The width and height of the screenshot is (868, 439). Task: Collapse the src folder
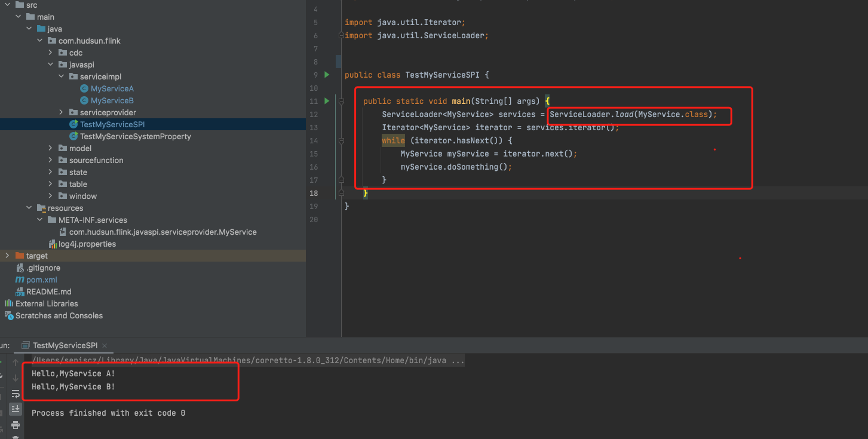click(7, 5)
